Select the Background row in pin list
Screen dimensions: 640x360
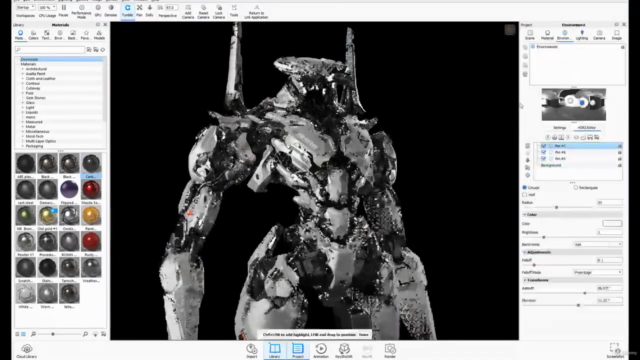[x=578, y=165]
